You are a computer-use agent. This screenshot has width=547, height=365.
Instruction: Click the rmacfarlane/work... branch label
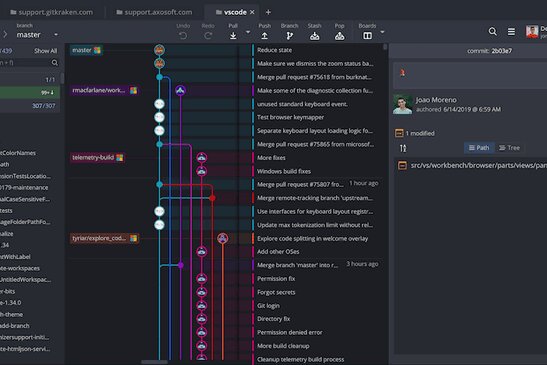pyautogui.click(x=104, y=90)
